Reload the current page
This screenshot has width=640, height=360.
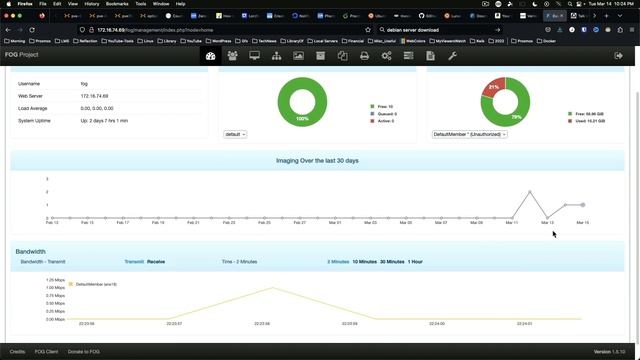32,30
